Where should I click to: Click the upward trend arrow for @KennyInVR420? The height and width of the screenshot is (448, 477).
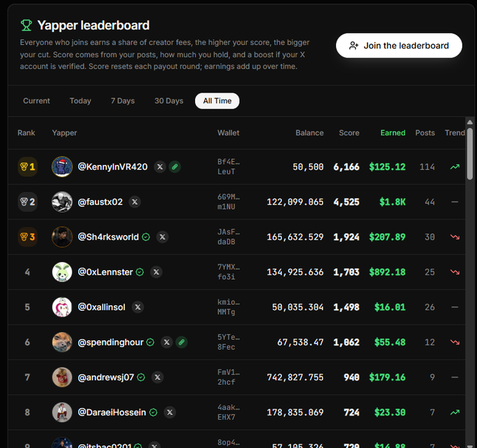(x=455, y=167)
